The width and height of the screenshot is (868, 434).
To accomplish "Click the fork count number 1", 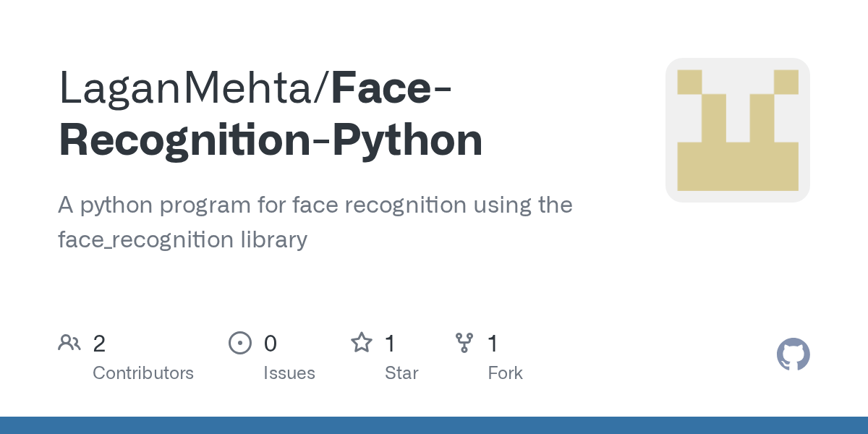I will (x=493, y=344).
